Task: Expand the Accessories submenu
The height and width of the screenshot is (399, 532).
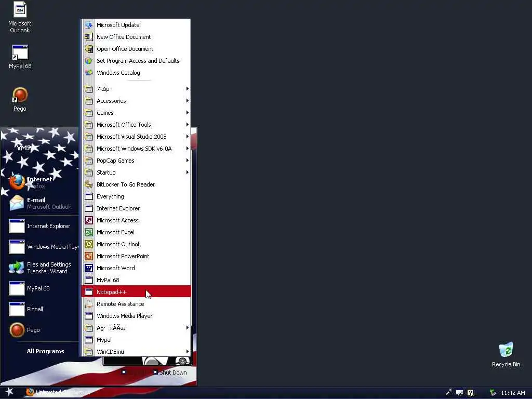Action: 136,101
